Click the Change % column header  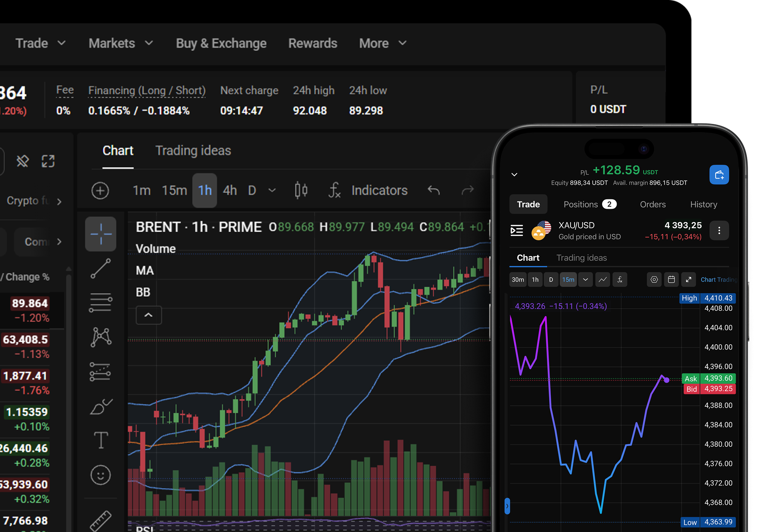[27, 277]
